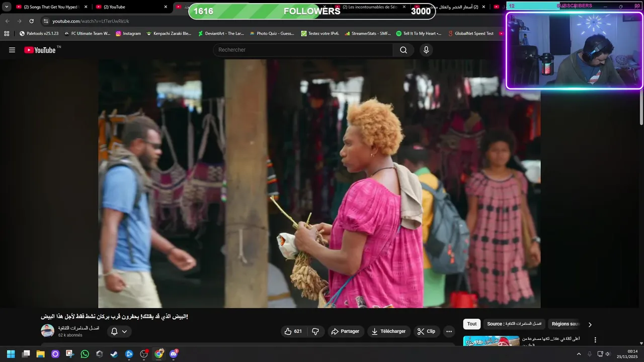Open Steam from the taskbar
This screenshot has height=362, width=644.
pyautogui.click(x=114, y=354)
